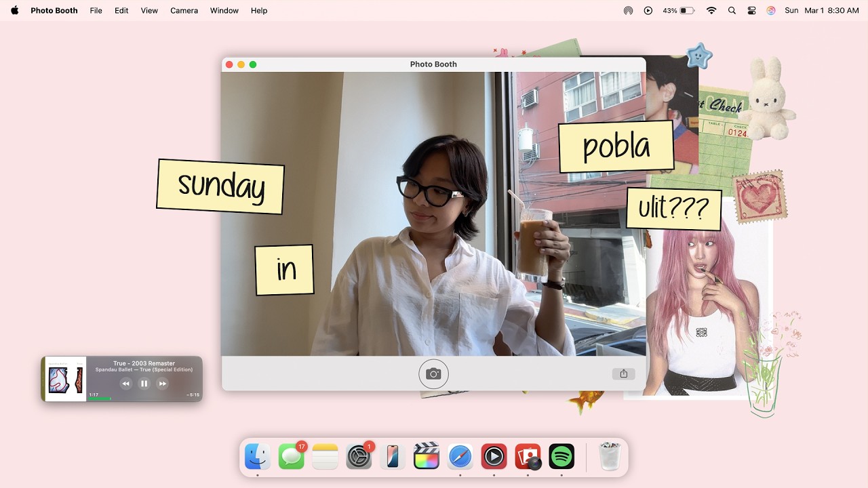Open iPhone Mirroring in the Dock
Viewport: 868px width, 488px height.
pos(393,456)
